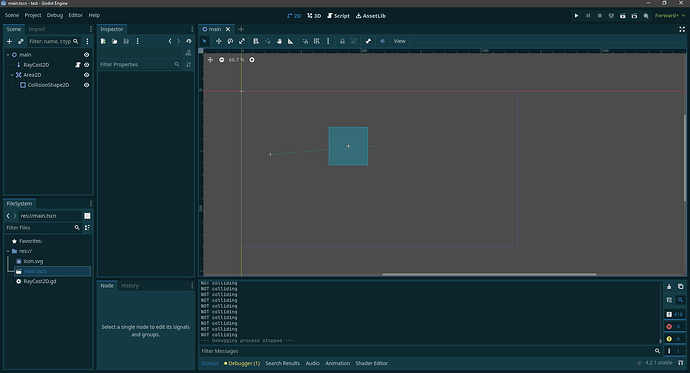Toggle Smart Snap
This screenshot has width=690, height=373.
point(305,41)
